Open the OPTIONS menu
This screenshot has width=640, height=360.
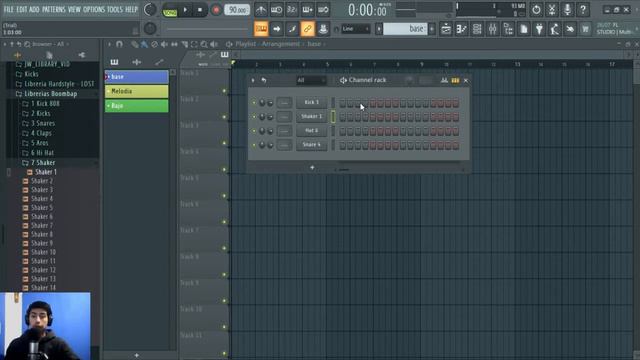[94, 9]
